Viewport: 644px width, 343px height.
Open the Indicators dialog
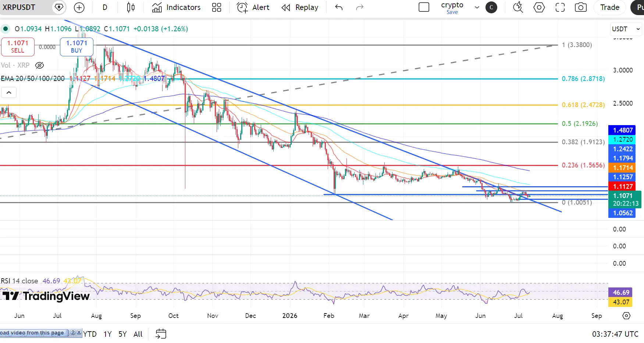point(176,7)
